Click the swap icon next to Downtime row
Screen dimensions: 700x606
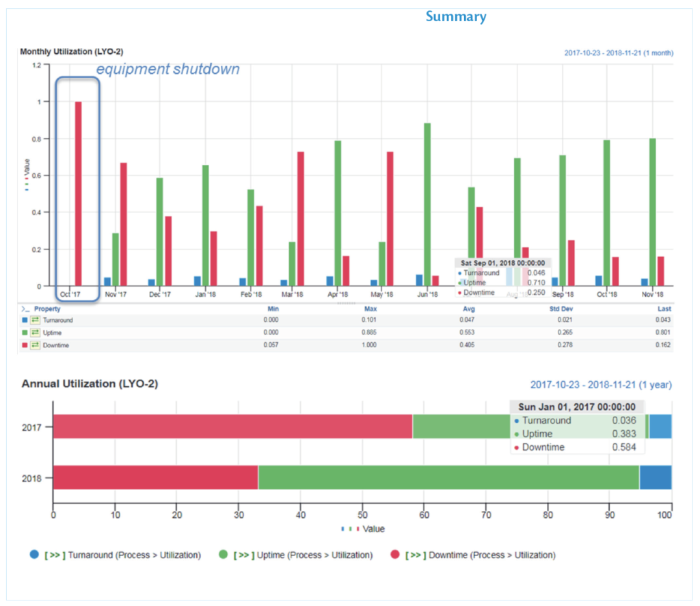36,346
